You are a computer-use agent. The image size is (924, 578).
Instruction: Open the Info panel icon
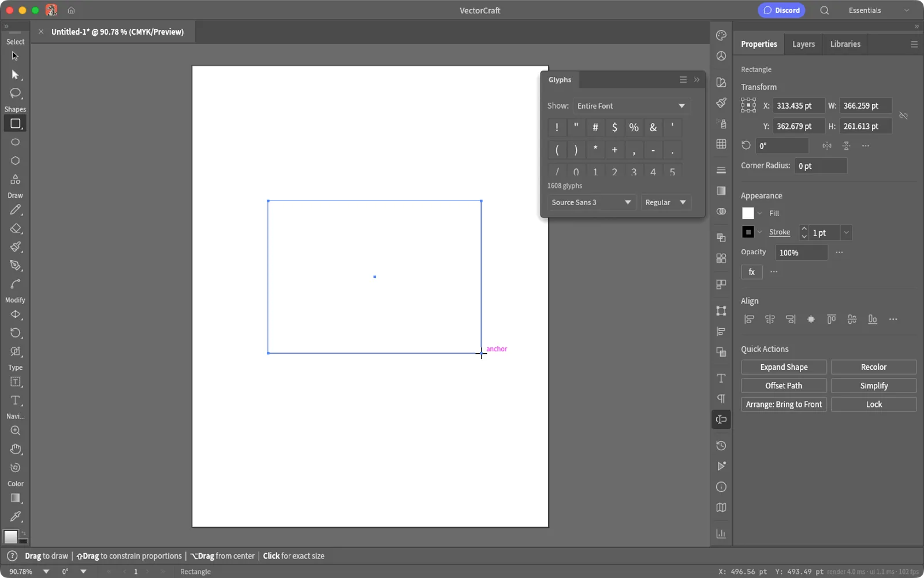tap(721, 487)
